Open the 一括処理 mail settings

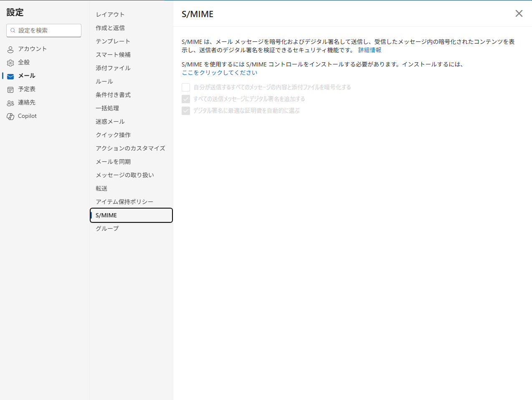[131, 108]
